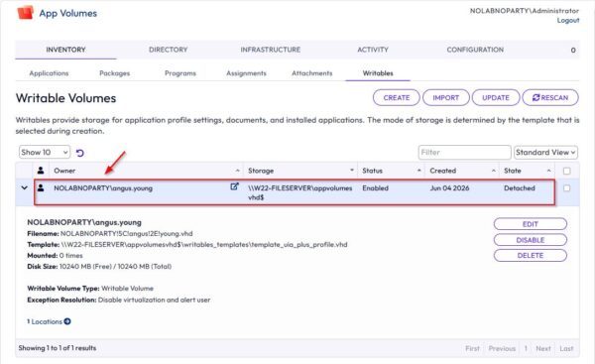Open the ACTIVITY tab

[373, 50]
